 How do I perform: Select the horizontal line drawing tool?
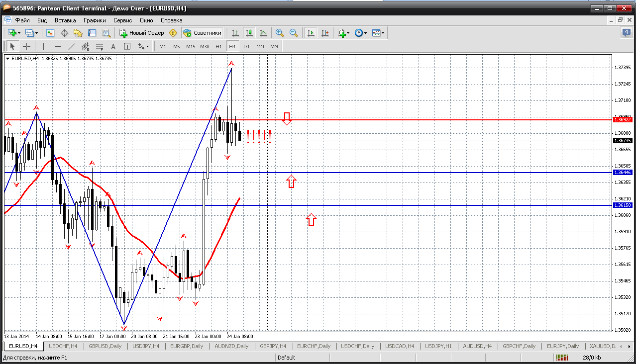point(58,46)
